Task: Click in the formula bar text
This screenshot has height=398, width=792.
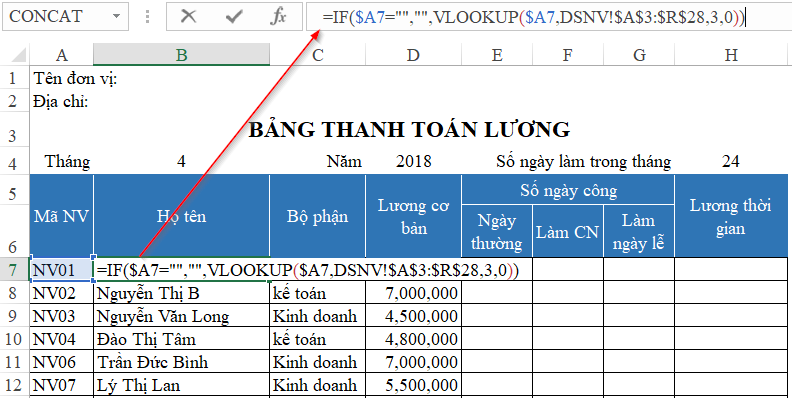Action: pos(533,18)
